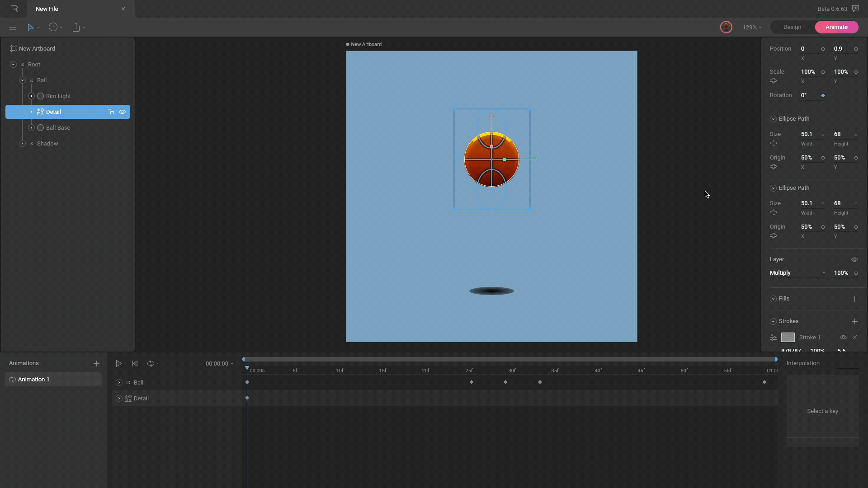Viewport: 868px width, 488px height.
Task: Add a new fill with plus
Action: pyautogui.click(x=854, y=299)
